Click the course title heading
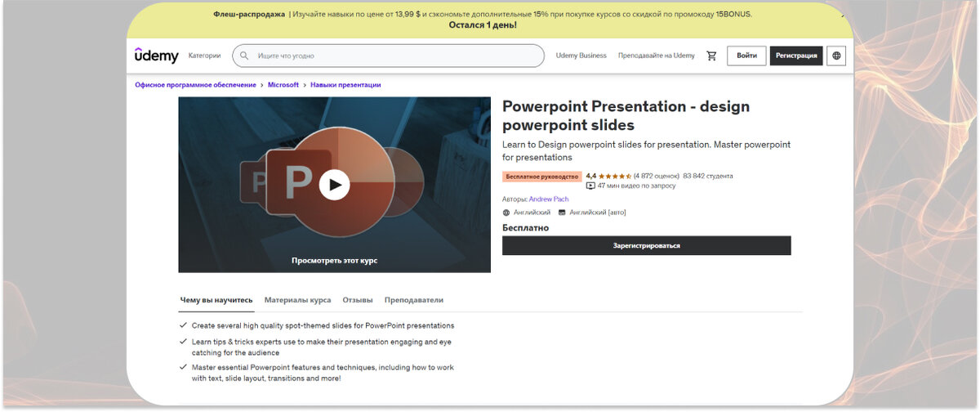Screen dimensions: 980x412 [x=626, y=115]
